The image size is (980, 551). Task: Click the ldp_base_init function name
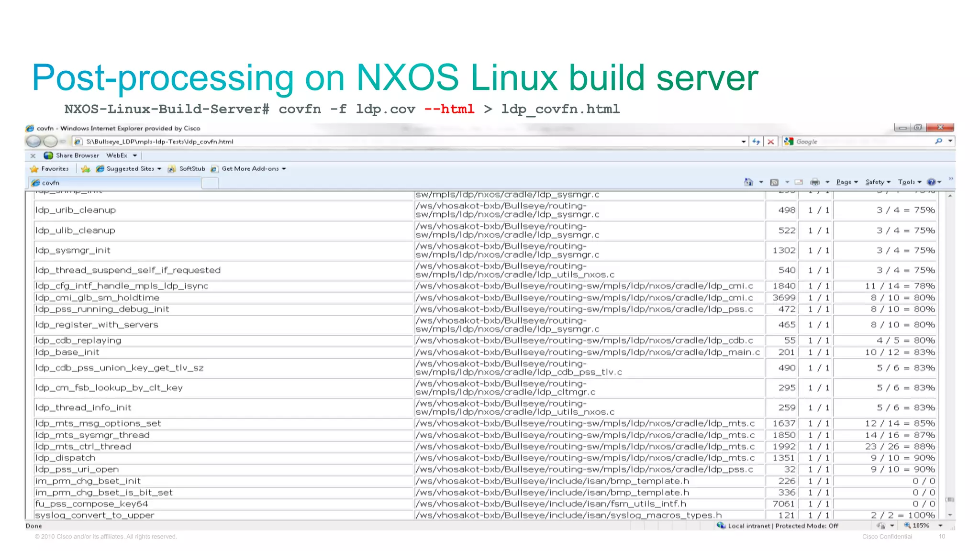[67, 352]
